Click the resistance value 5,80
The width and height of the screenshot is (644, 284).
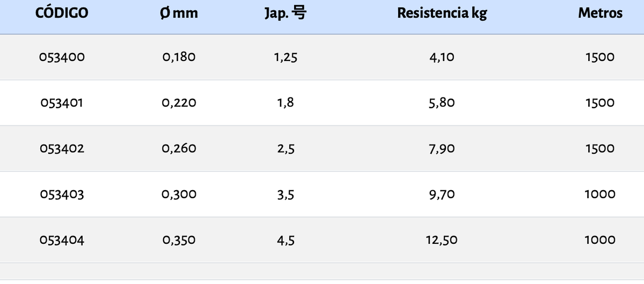click(x=442, y=102)
